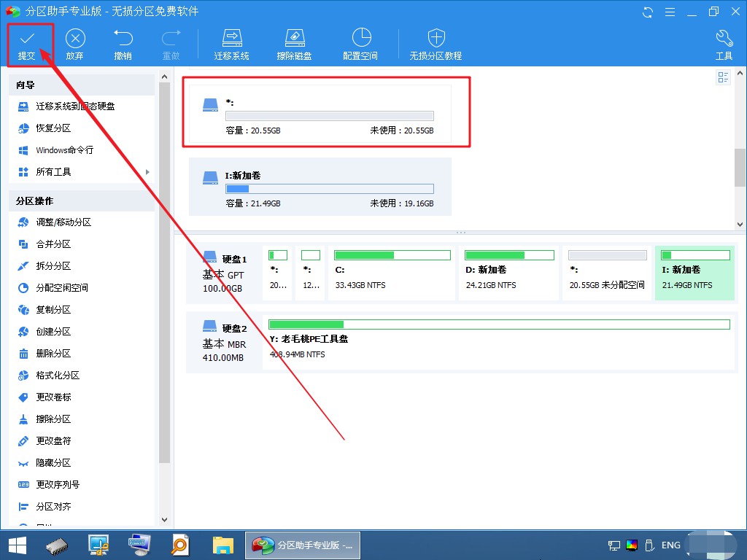This screenshot has width=747, height=560.
Task: Click the 放弃 discard icon
Action: pyautogui.click(x=75, y=38)
